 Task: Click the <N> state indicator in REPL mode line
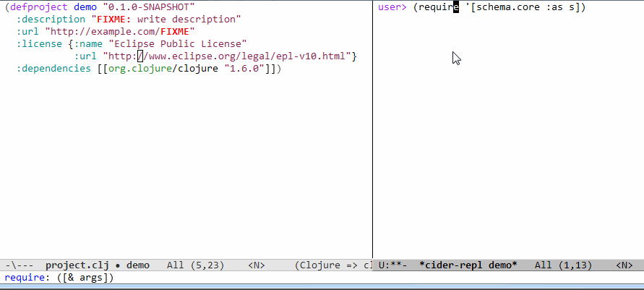(624, 265)
